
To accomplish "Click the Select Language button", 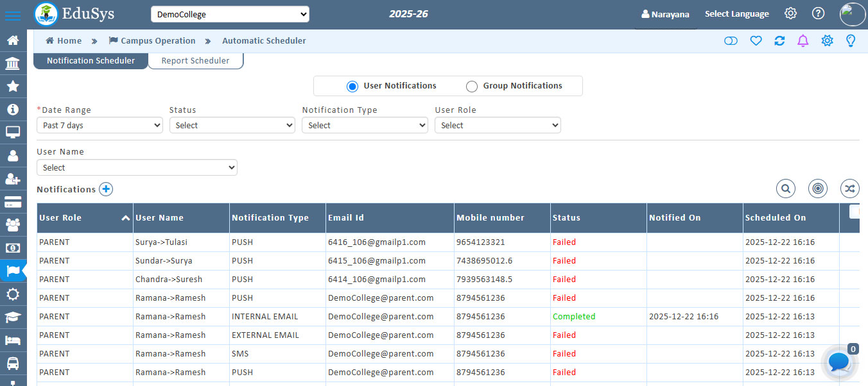I will click(736, 14).
